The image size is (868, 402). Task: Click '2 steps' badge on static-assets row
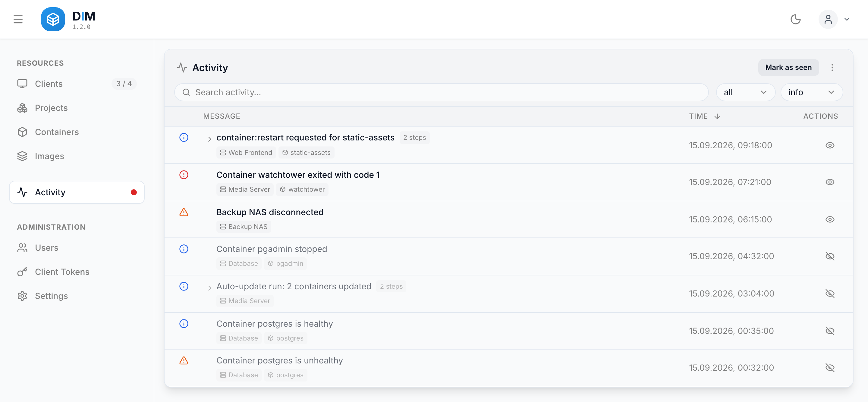pos(414,137)
